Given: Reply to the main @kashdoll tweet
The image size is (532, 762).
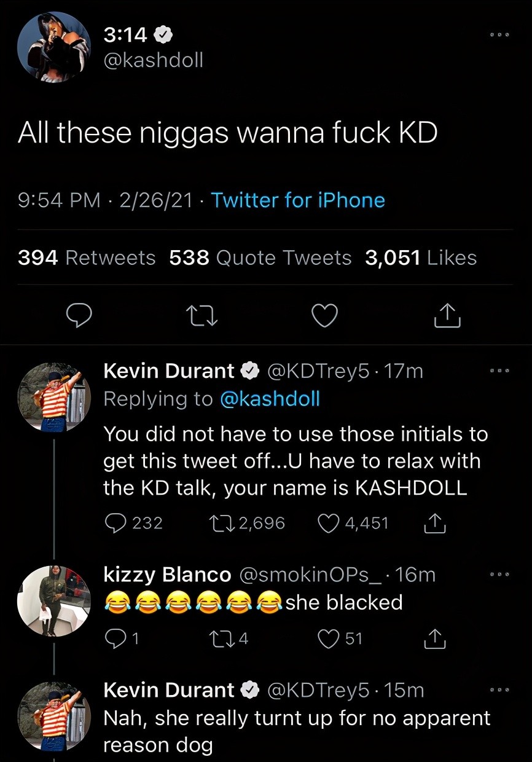Looking at the screenshot, I should tap(79, 315).
